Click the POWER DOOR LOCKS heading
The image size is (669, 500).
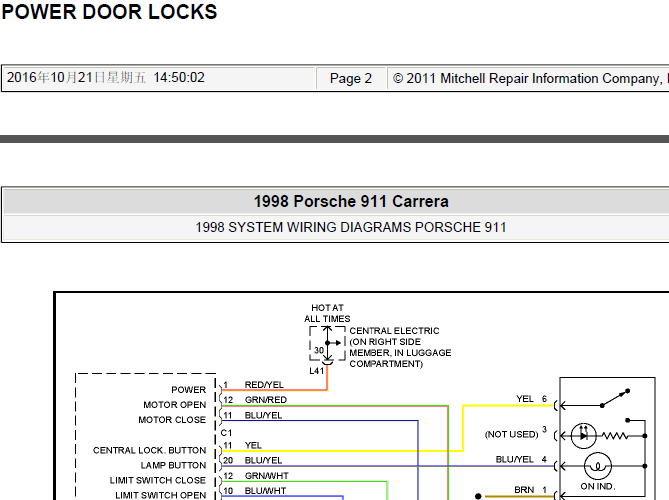tap(109, 12)
